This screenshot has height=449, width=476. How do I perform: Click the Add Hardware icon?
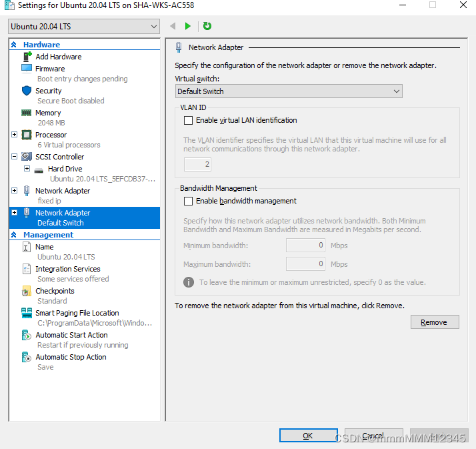pos(27,57)
